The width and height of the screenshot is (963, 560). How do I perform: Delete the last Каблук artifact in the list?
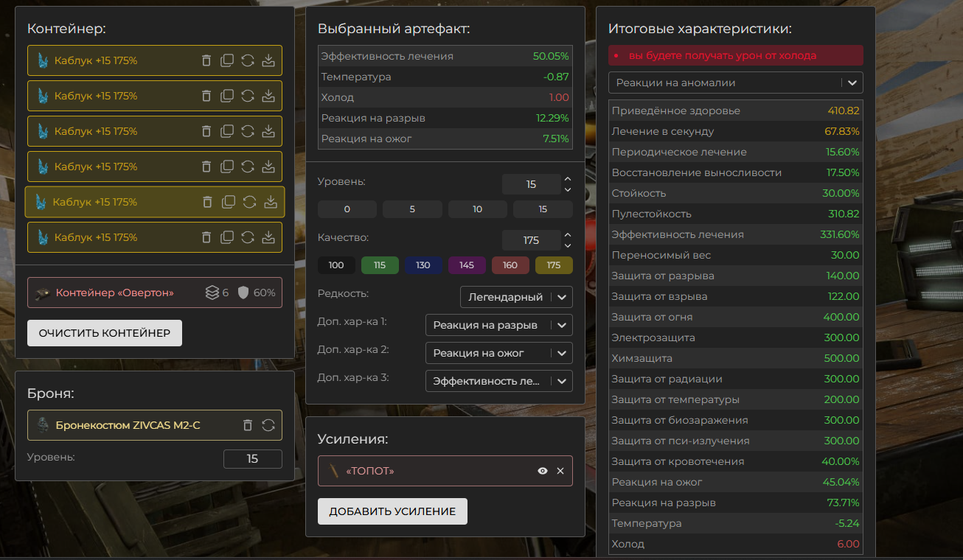pyautogui.click(x=206, y=237)
